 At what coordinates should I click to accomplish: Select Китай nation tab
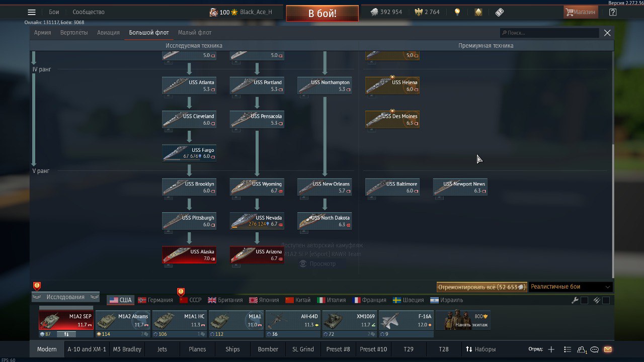pyautogui.click(x=298, y=300)
